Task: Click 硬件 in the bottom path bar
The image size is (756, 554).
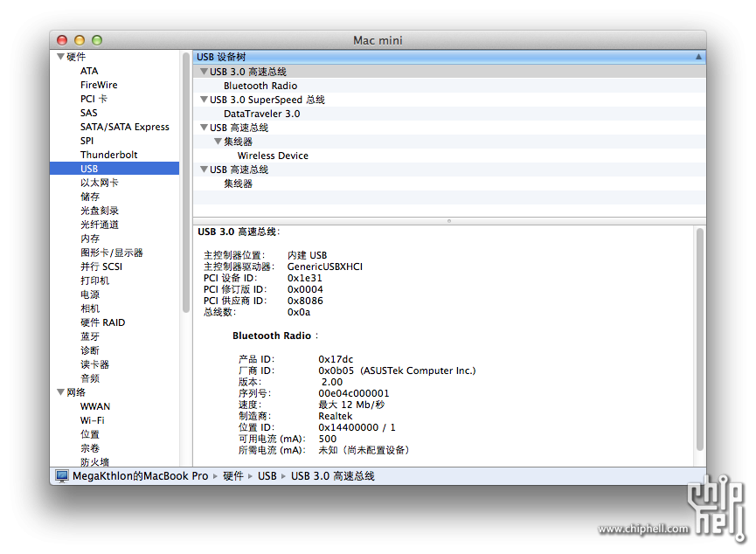Action: 233,476
